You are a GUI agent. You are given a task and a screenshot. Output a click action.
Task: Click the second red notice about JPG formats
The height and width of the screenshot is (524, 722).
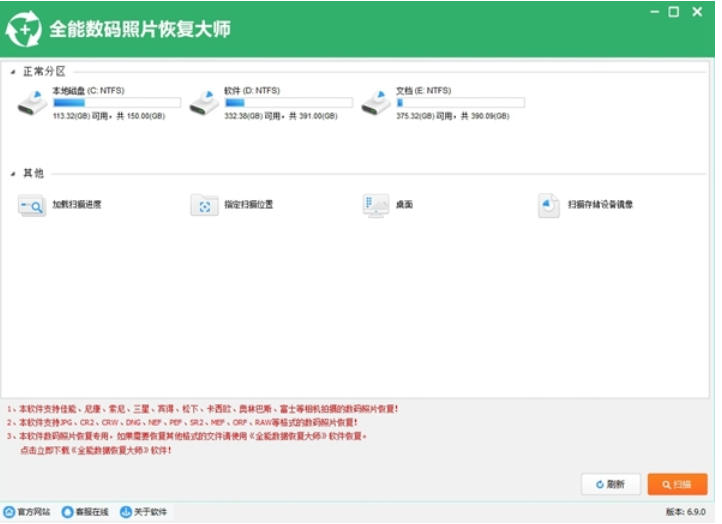coord(182,423)
